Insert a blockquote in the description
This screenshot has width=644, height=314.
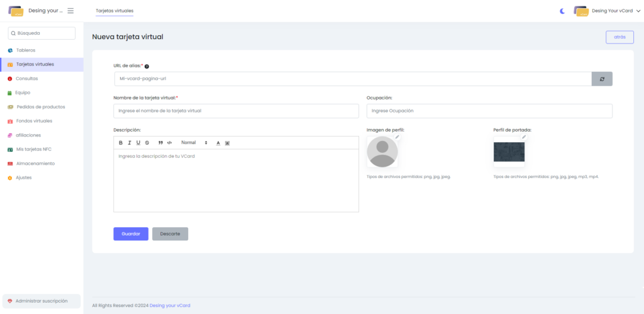[161, 143]
